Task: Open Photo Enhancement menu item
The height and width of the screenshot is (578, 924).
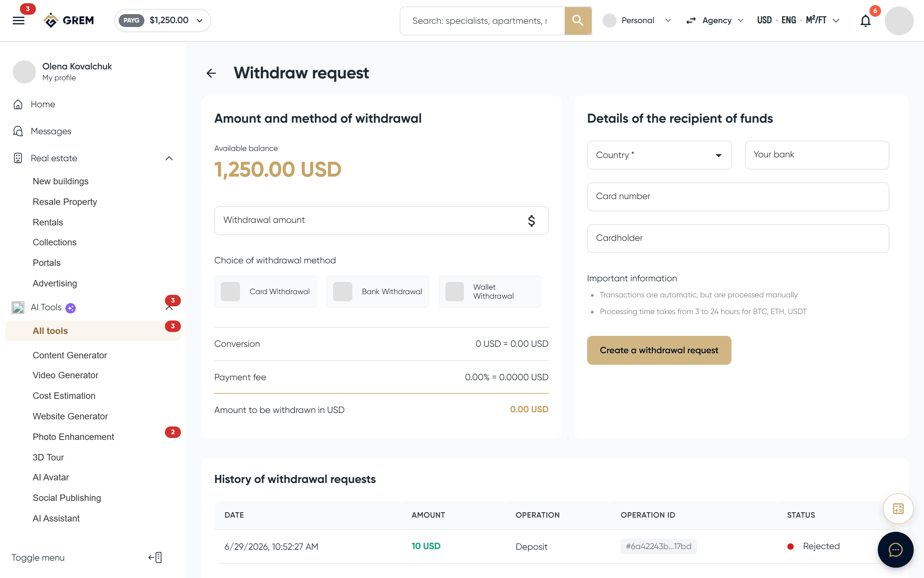Action: [73, 437]
